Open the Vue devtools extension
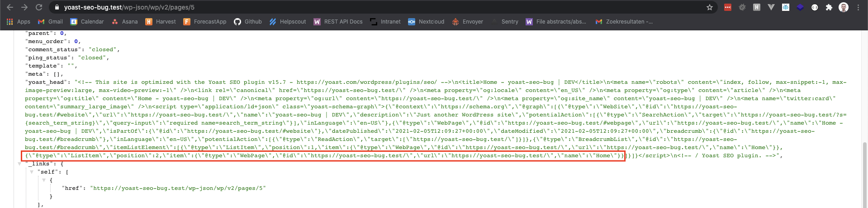This screenshot has height=208, width=868. [771, 7]
